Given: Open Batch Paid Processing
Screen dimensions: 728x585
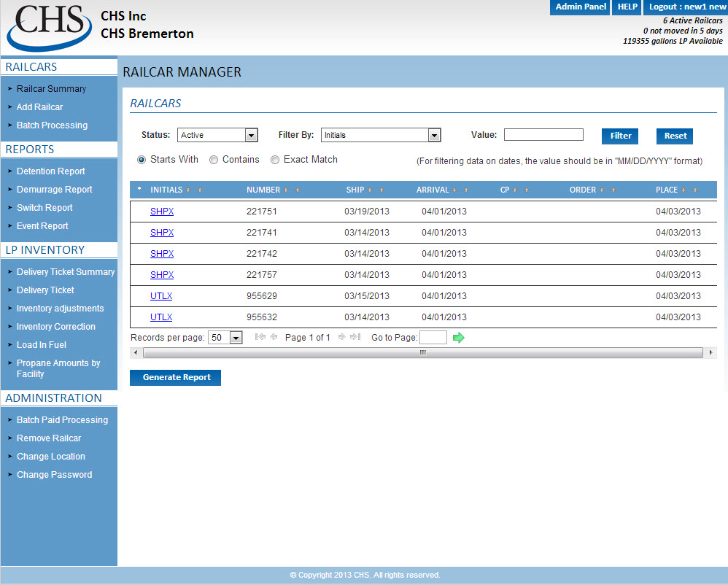Looking at the screenshot, I should 63,420.
